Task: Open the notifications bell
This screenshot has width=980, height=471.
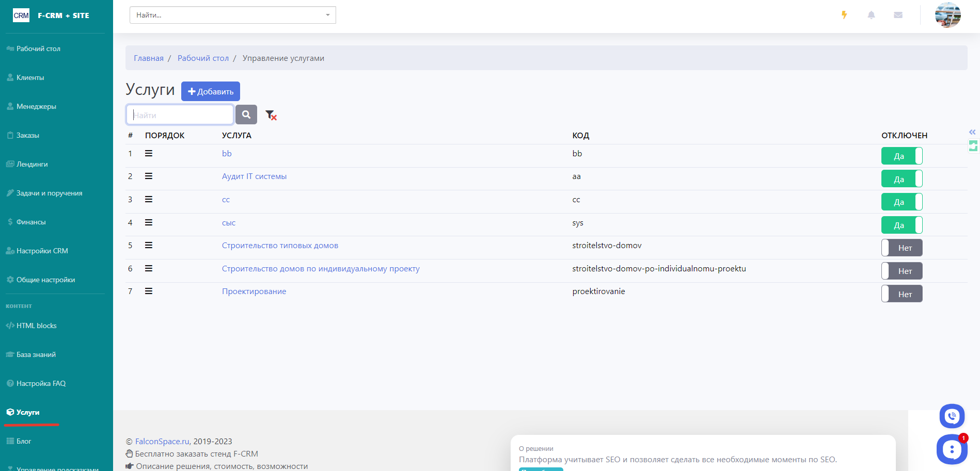Action: pos(871,15)
